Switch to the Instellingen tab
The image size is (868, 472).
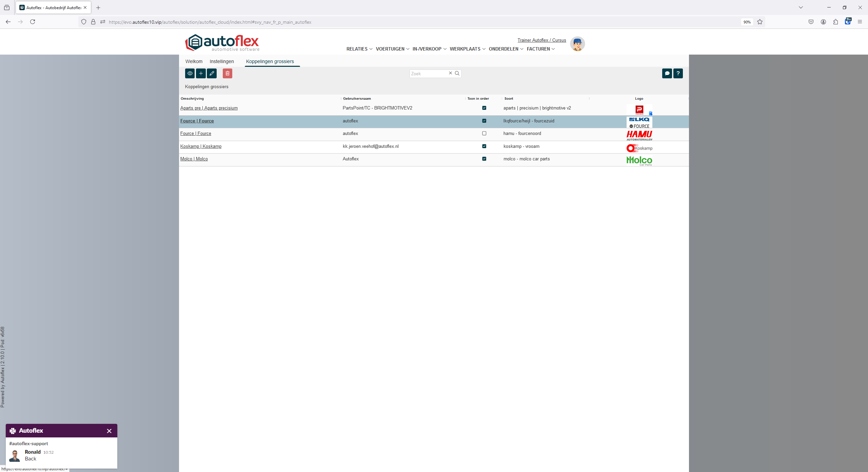click(x=222, y=61)
